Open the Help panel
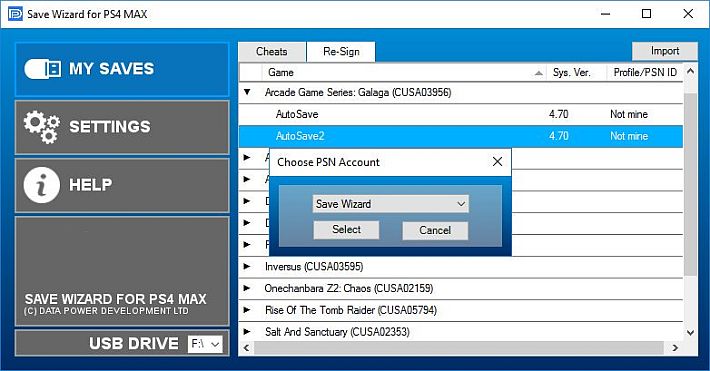Viewport: 710px width, 371px height. 122,185
